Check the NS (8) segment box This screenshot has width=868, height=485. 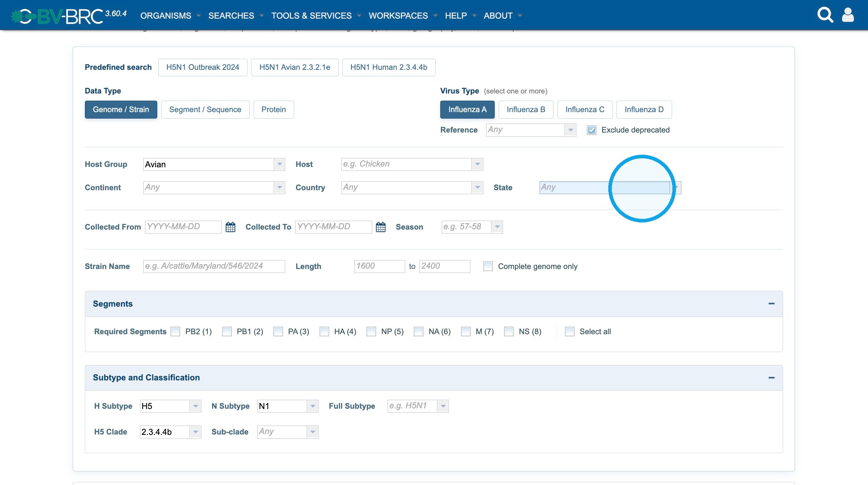(509, 332)
